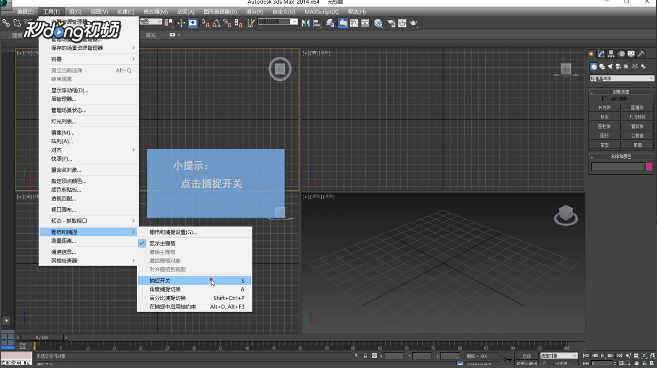The image size is (657, 368).
Task: Open the reference coordinate system dropdown
Action: 151,21
